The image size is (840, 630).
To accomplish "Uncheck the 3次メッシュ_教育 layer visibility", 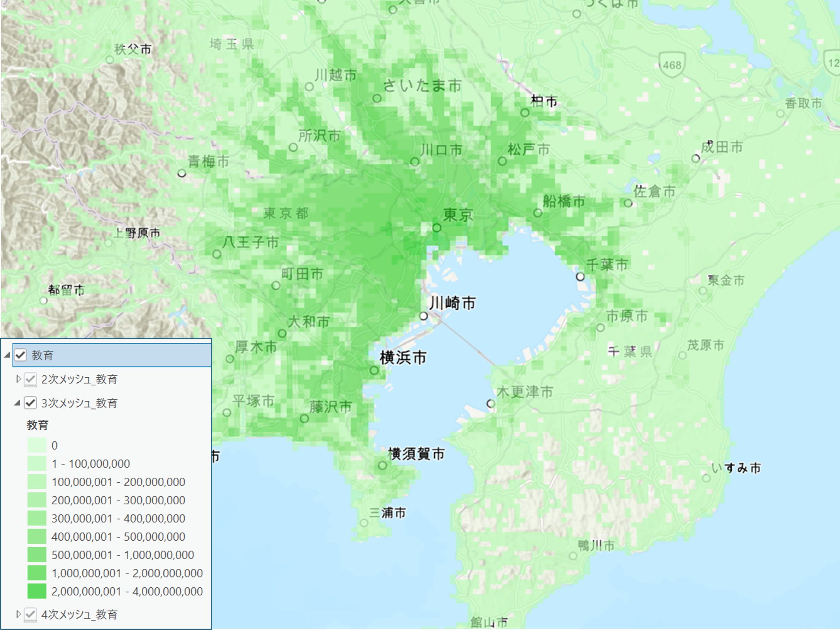I will pos(30,403).
